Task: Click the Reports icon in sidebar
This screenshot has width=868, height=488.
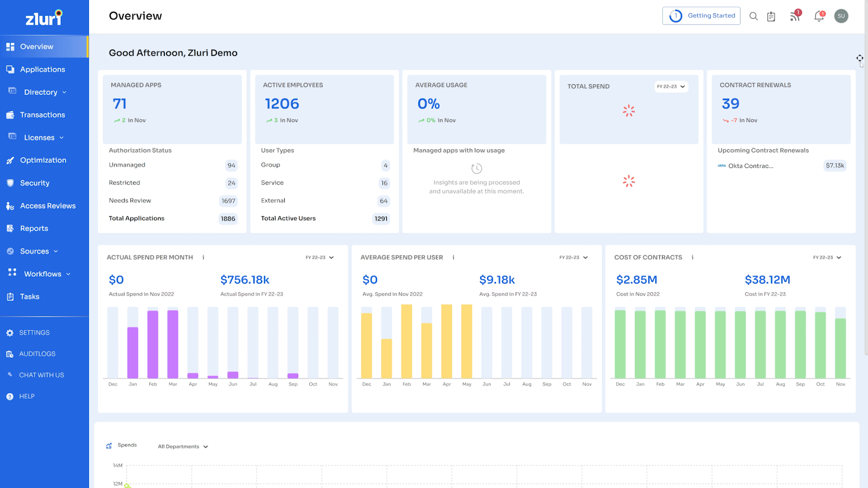Action: click(x=11, y=228)
